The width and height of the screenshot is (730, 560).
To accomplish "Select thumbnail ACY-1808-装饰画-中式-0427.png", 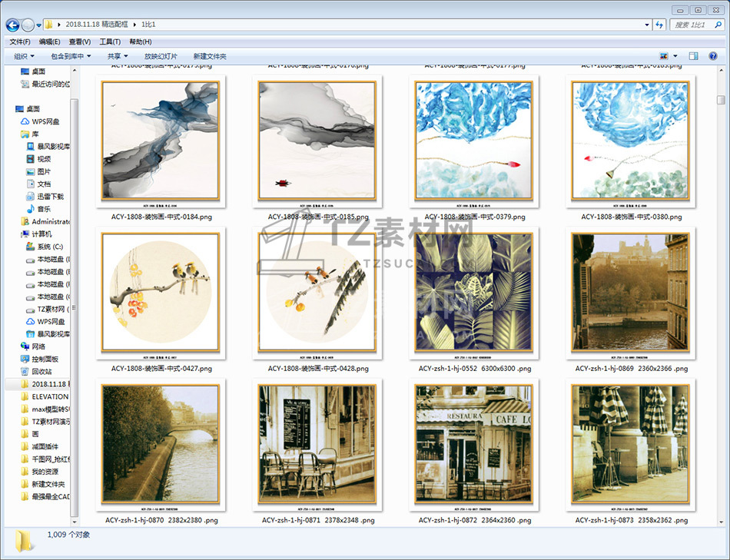I will coord(161,293).
